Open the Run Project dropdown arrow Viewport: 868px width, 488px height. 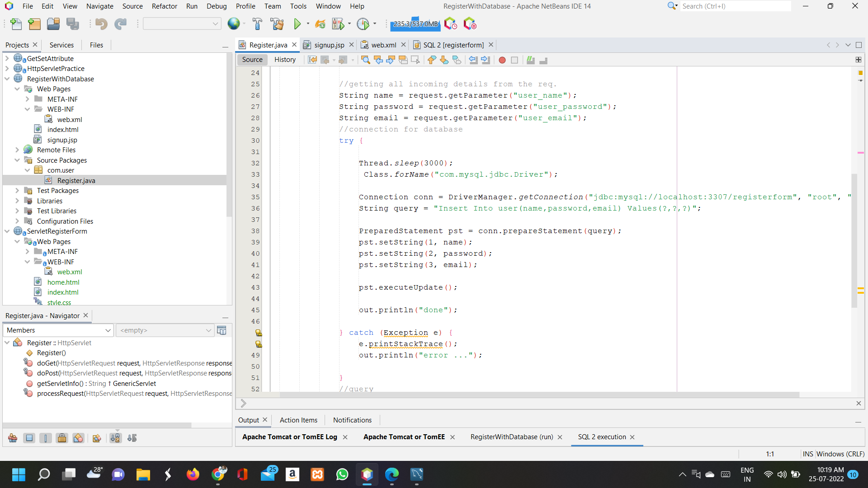click(x=308, y=24)
